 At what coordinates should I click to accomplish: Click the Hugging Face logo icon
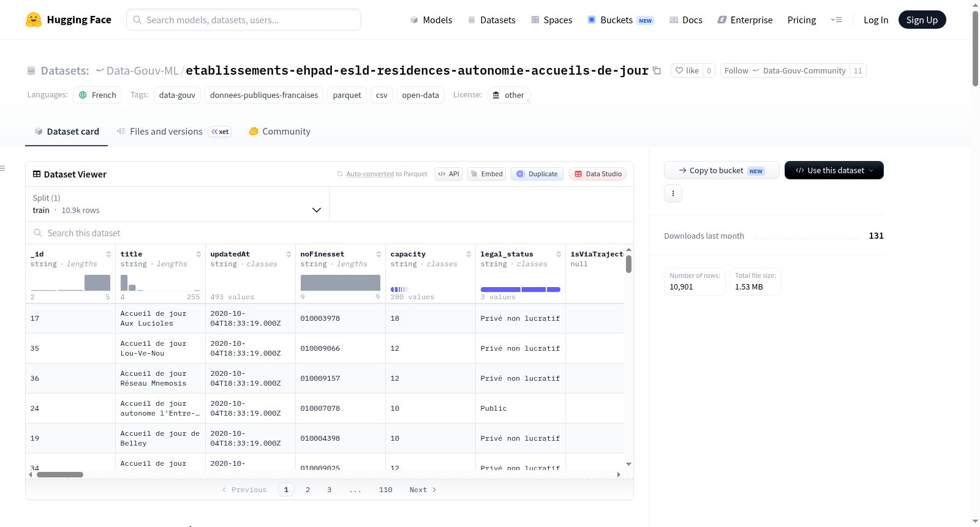(x=33, y=20)
